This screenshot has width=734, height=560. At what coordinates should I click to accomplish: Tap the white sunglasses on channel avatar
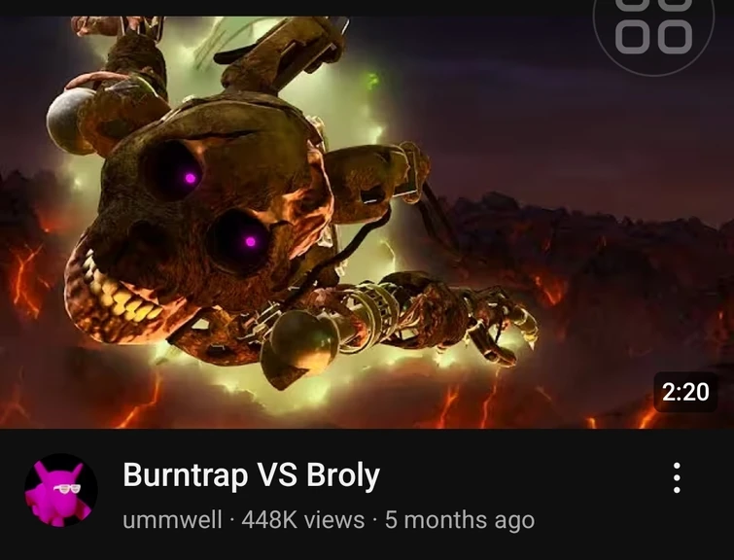[66, 488]
